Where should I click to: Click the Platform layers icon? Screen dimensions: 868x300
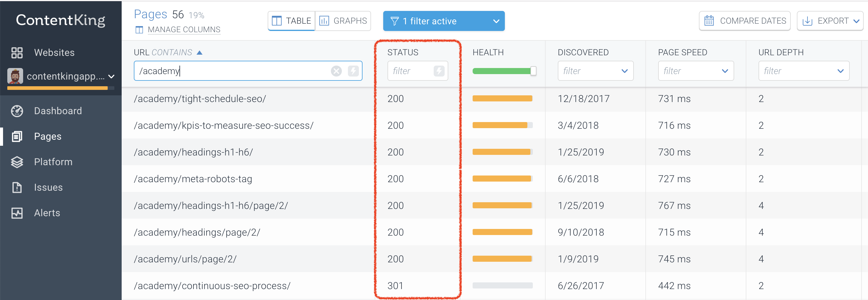(17, 162)
